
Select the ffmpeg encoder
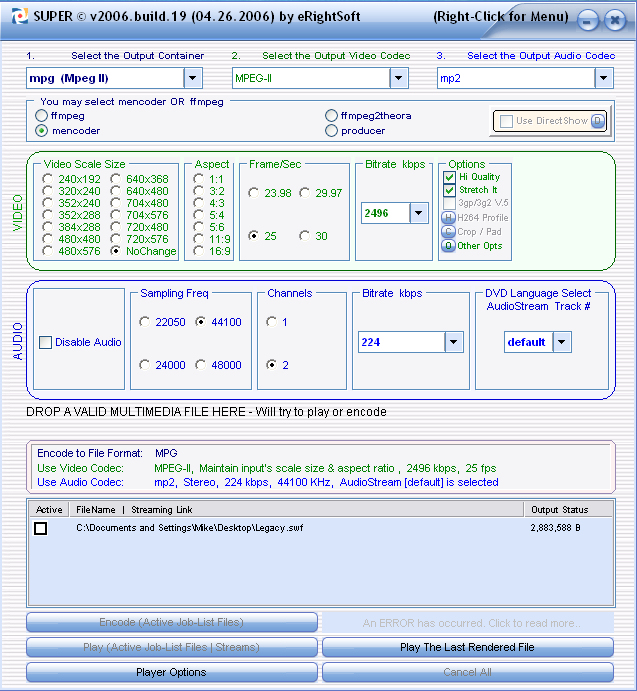click(x=41, y=116)
